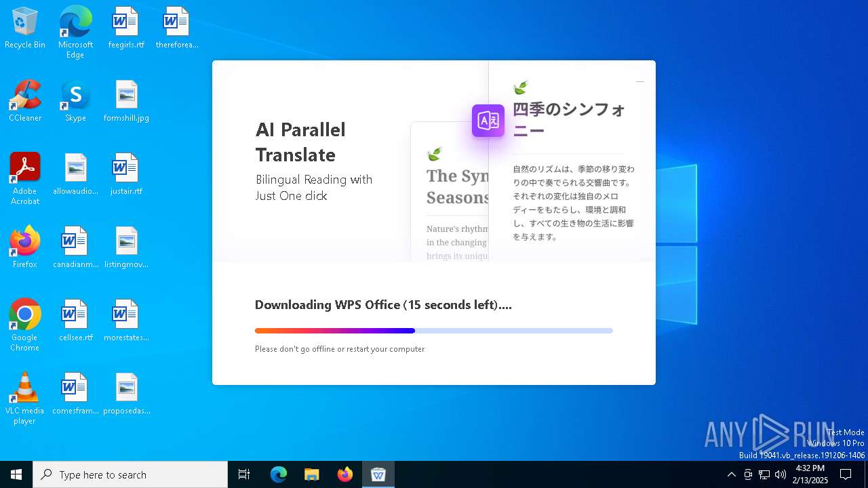Select the Microsoft Edge desktop shortcut
868x488 pixels.
[75, 33]
